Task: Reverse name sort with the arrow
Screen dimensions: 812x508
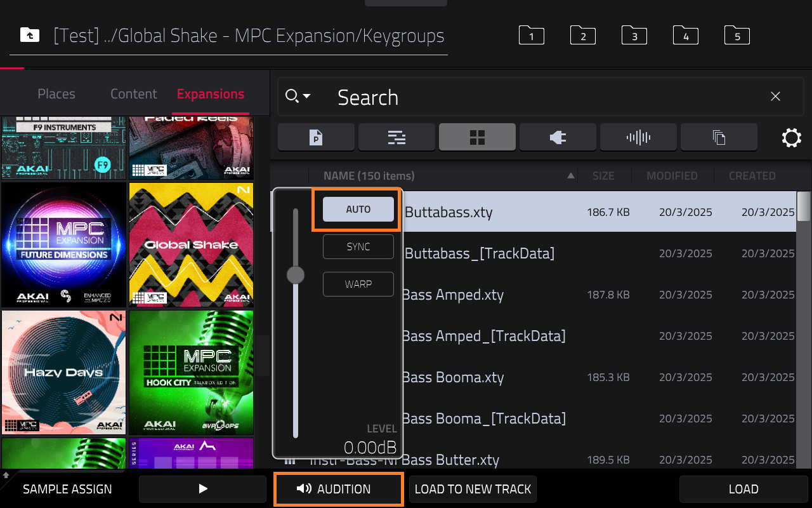Action: [570, 176]
